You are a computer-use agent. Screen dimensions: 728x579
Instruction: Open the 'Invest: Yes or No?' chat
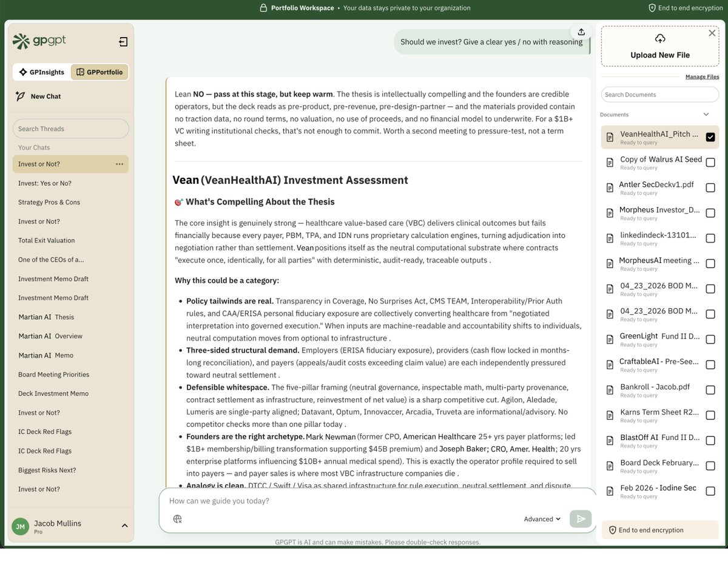(70, 183)
